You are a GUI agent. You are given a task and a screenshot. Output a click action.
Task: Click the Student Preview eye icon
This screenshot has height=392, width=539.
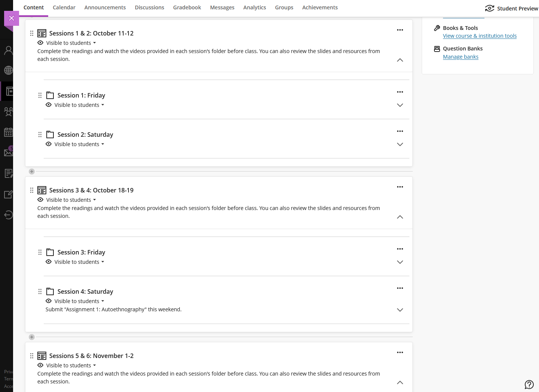pyautogui.click(x=489, y=8)
